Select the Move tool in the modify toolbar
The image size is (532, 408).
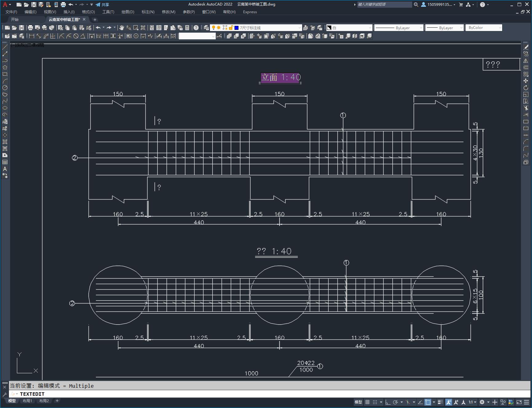coord(526,81)
